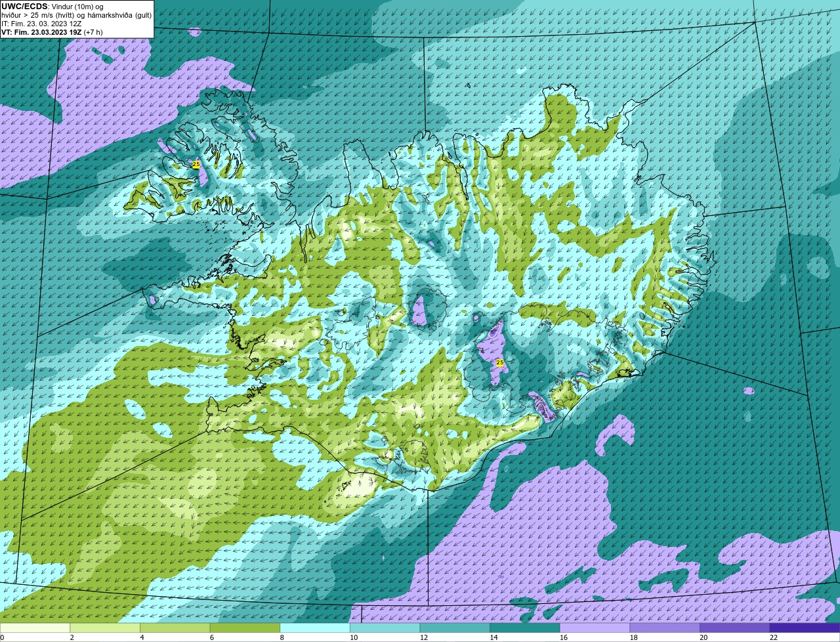
Task: Click the 12–14 m/s teal legend swatch
Action: (x=455, y=628)
